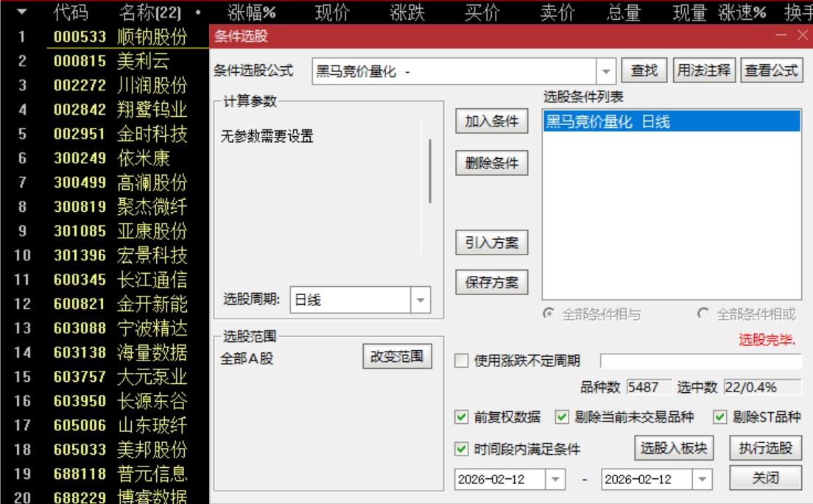Open the list menu triangle beside 代码
Image resolution: width=813 pixels, height=504 pixels.
pyautogui.click(x=21, y=11)
